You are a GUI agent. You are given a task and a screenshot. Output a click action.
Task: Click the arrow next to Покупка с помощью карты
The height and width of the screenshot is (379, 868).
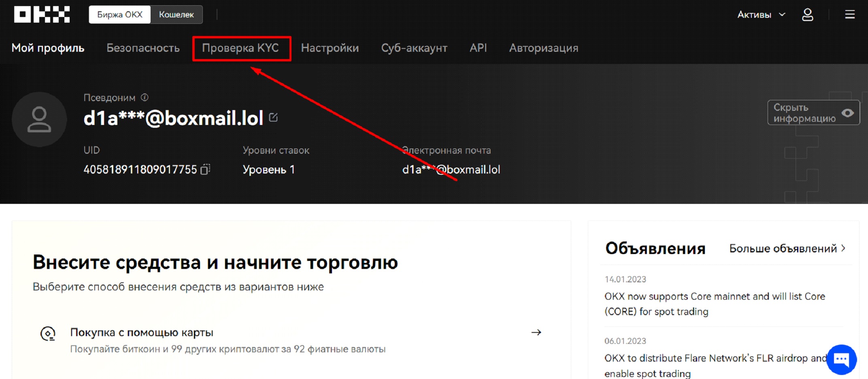coord(536,332)
